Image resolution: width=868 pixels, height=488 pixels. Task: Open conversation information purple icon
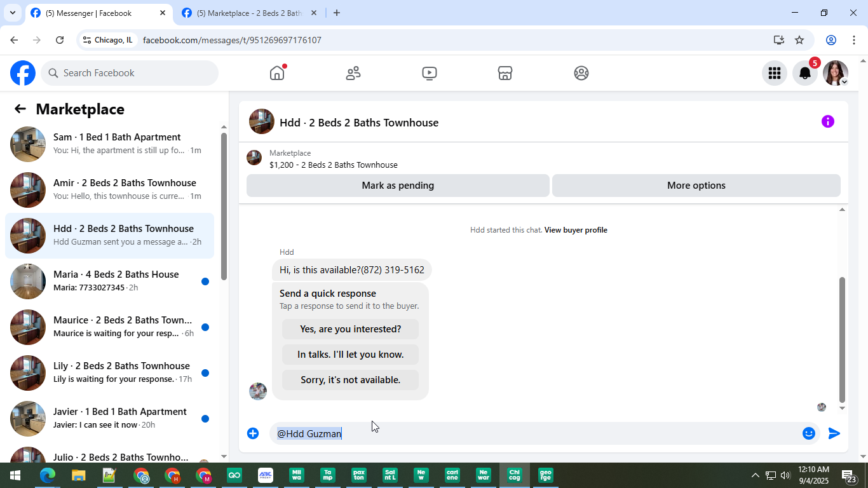pos(828,121)
